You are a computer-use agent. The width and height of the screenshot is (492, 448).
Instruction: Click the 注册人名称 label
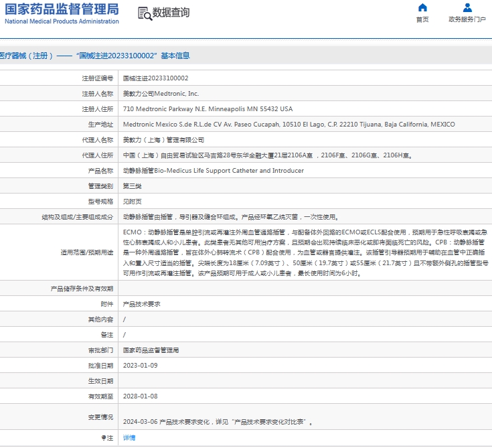click(x=98, y=94)
